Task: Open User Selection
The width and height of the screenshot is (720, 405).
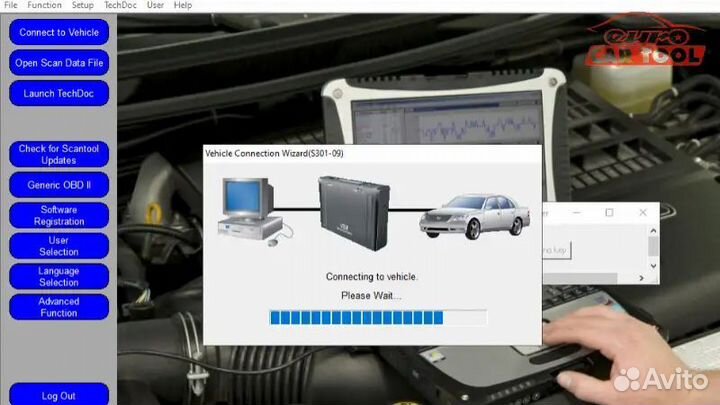Action: 59,246
